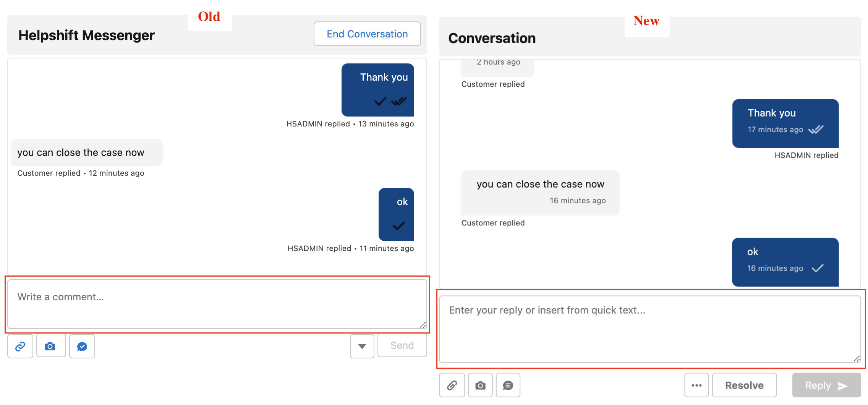The height and width of the screenshot is (405, 868).
Task: Focus the Enter your reply text box
Action: [649, 329]
